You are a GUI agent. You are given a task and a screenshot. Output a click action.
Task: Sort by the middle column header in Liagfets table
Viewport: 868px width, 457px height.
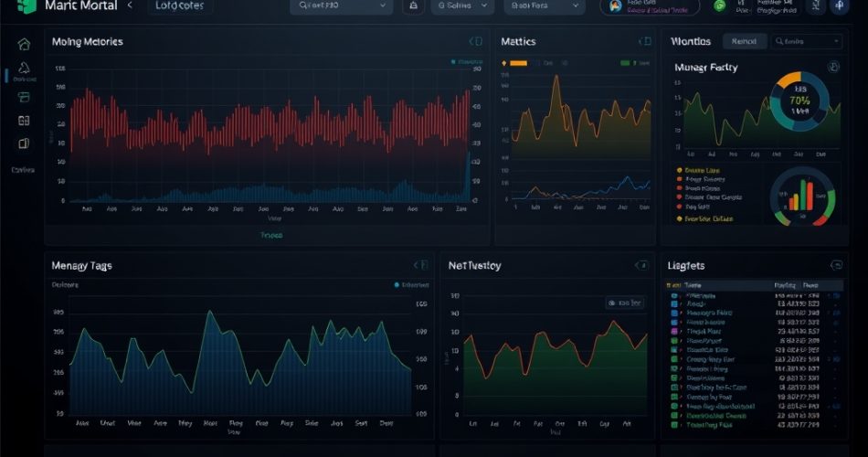click(x=785, y=285)
